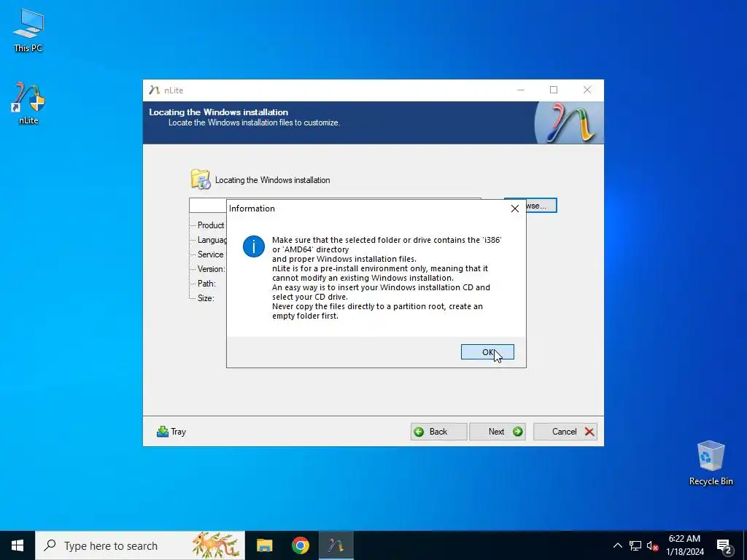
Task: Click the heading 'Locating the Windows installation' in banner
Action: (x=218, y=112)
